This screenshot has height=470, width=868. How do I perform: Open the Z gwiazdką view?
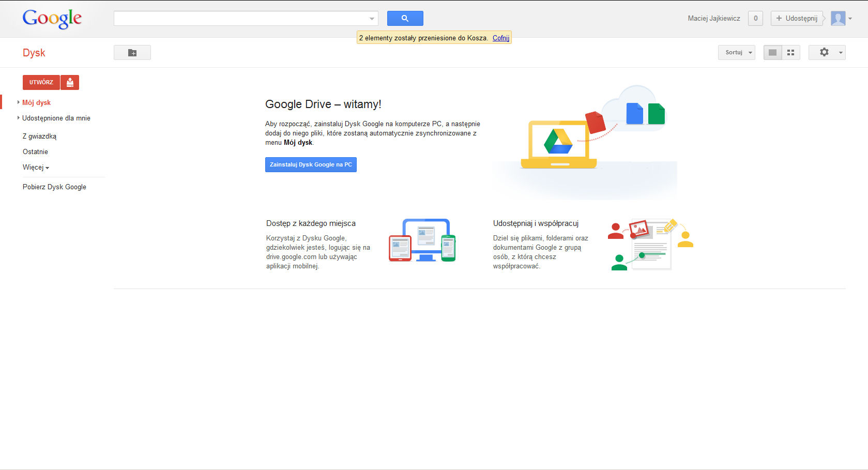pos(40,136)
